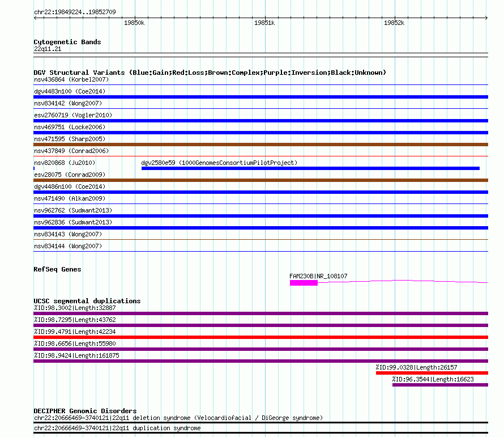Click the dgv2580e59 (1000GenomesConsortiumPilotProject) label
504x437 pixels.
coord(219,163)
